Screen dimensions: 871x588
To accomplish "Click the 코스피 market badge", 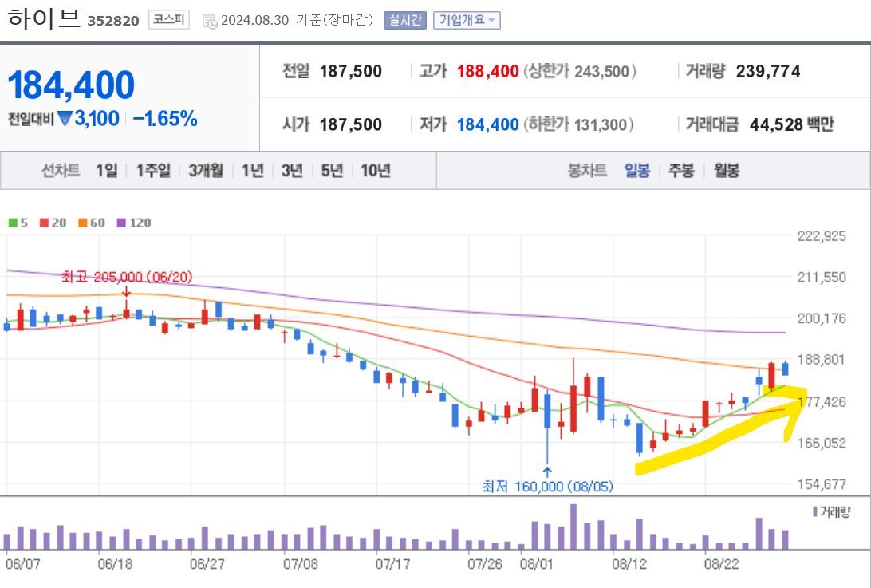I will point(169,19).
